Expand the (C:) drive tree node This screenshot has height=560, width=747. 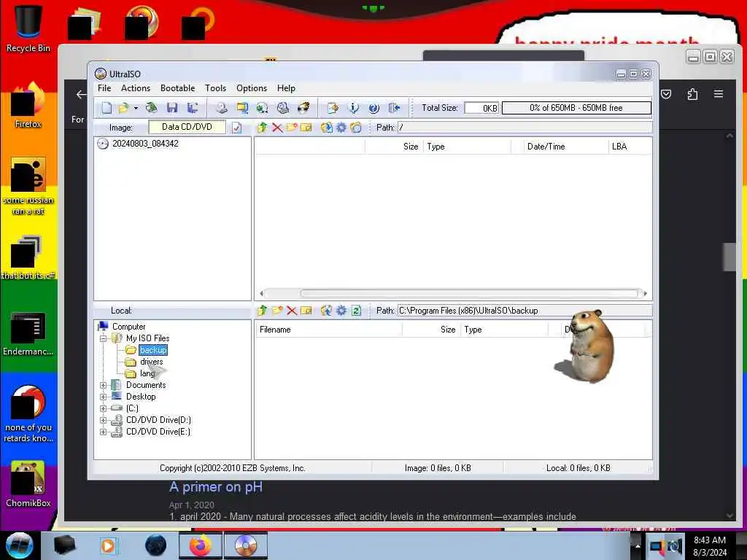tap(103, 408)
